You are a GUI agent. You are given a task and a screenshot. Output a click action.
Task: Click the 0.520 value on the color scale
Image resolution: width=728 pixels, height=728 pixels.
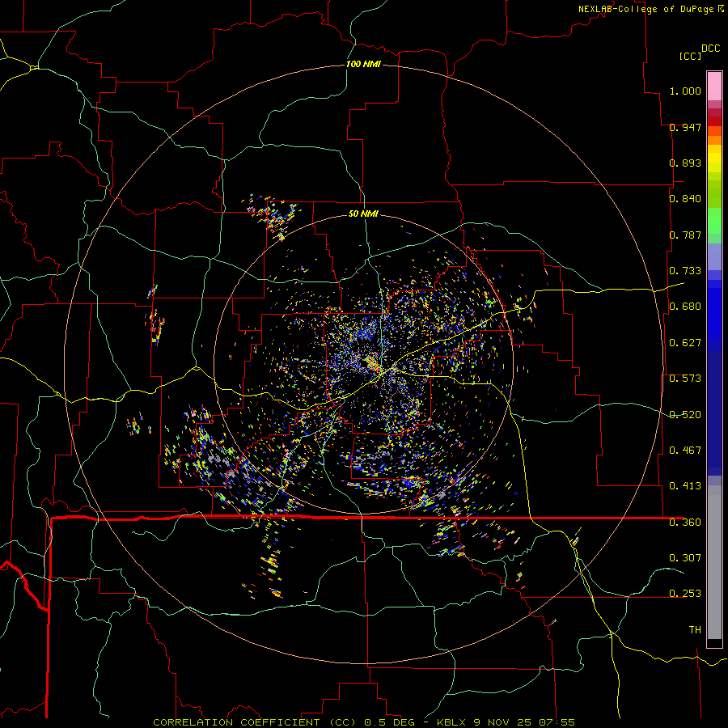coord(685,415)
